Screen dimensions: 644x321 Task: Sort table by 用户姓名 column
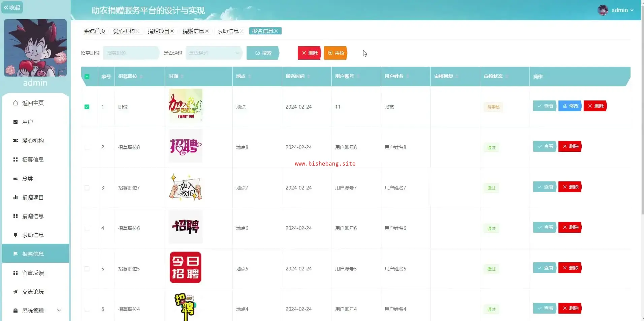[x=408, y=77]
